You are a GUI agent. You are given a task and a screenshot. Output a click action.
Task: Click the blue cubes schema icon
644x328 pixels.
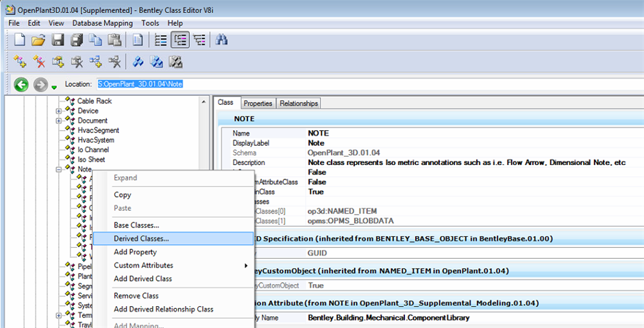click(x=138, y=62)
